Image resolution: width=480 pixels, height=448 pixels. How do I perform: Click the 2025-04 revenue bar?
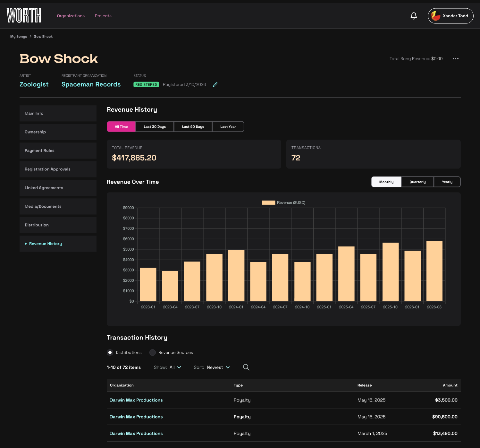346,274
